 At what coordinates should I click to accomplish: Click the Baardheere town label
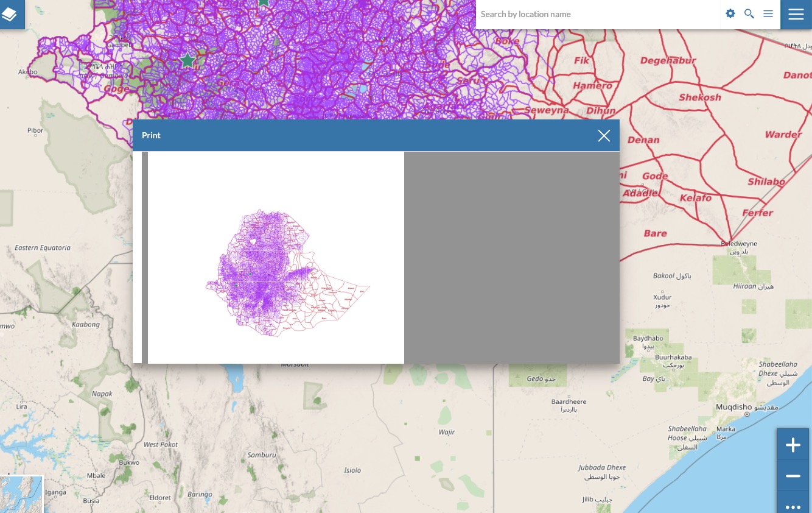(569, 402)
